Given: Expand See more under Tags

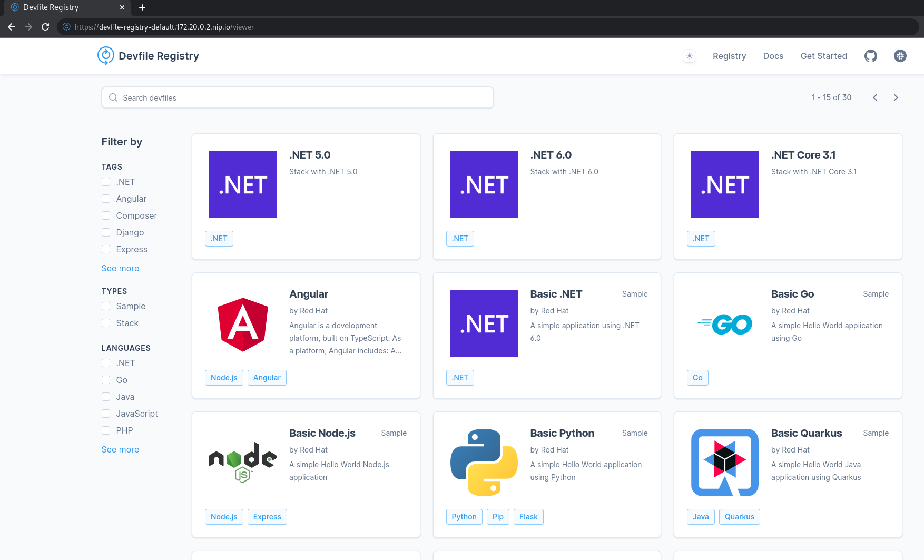Looking at the screenshot, I should tap(120, 268).
